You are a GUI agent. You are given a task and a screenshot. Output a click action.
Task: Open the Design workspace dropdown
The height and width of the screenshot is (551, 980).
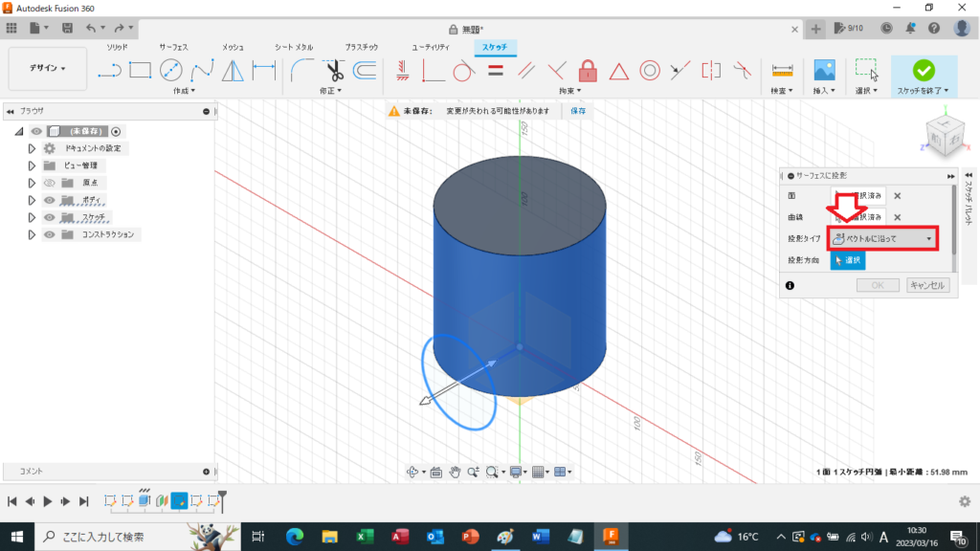(x=48, y=68)
